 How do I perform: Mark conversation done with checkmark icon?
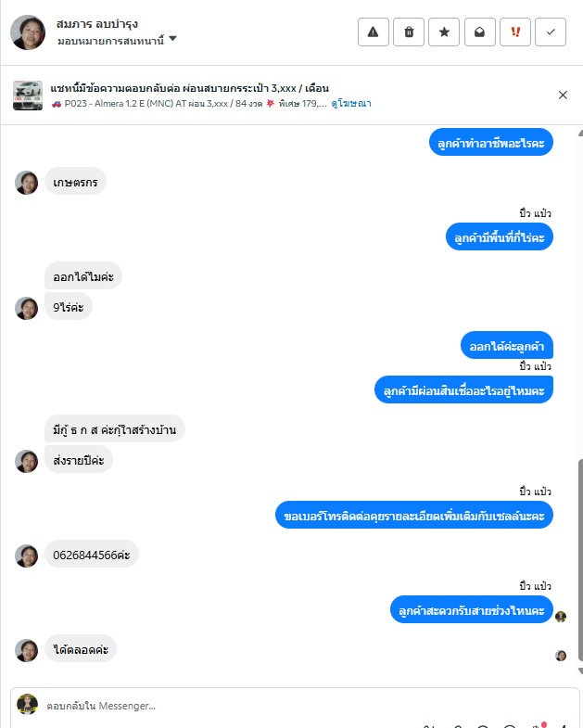(x=551, y=32)
